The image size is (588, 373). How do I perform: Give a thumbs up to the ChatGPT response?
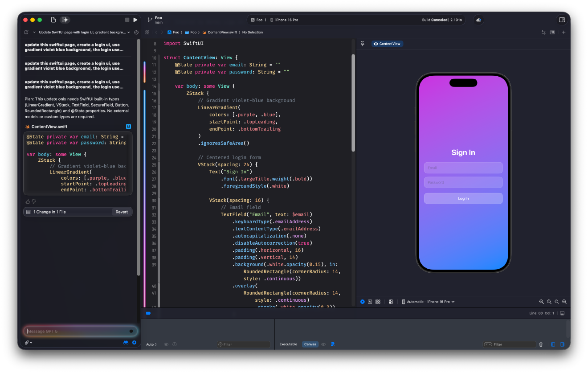coord(27,201)
